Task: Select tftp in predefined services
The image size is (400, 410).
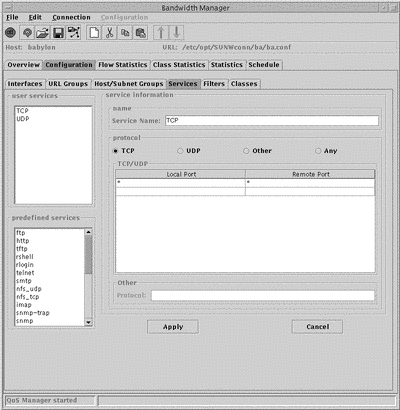Action: (x=50, y=249)
